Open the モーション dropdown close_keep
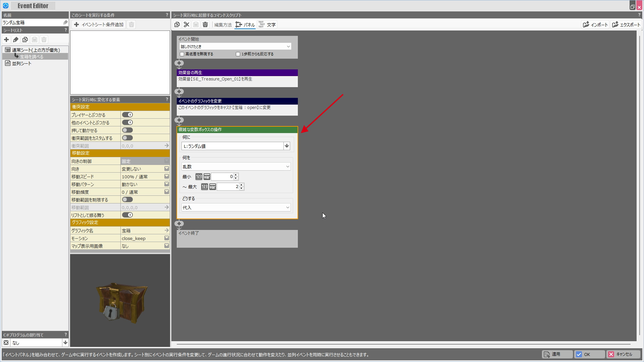644x362 pixels. point(166,238)
